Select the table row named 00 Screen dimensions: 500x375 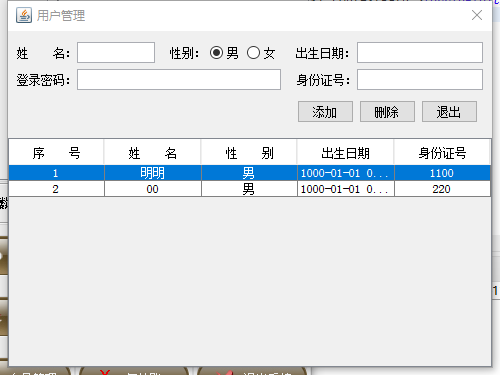click(x=250, y=189)
